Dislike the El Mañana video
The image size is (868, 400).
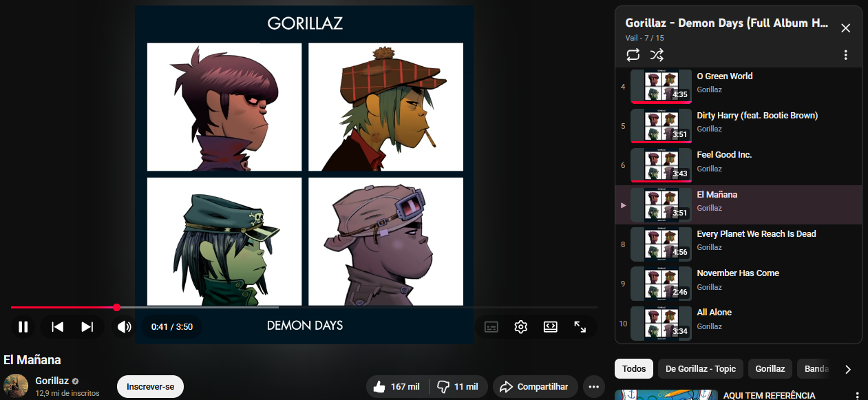coord(459,387)
